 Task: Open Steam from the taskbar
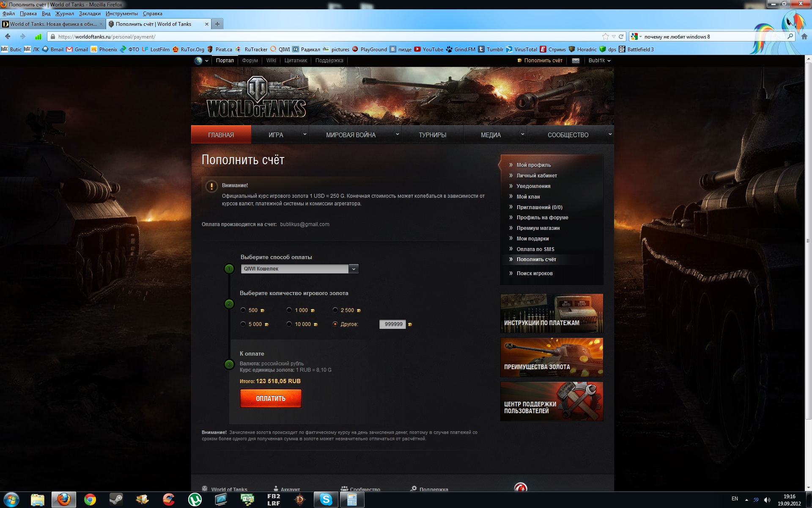(x=116, y=500)
